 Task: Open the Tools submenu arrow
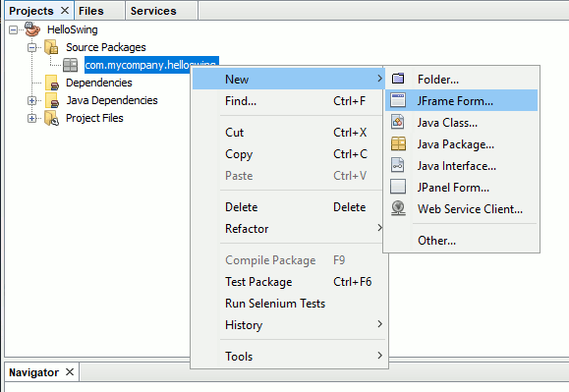379,356
